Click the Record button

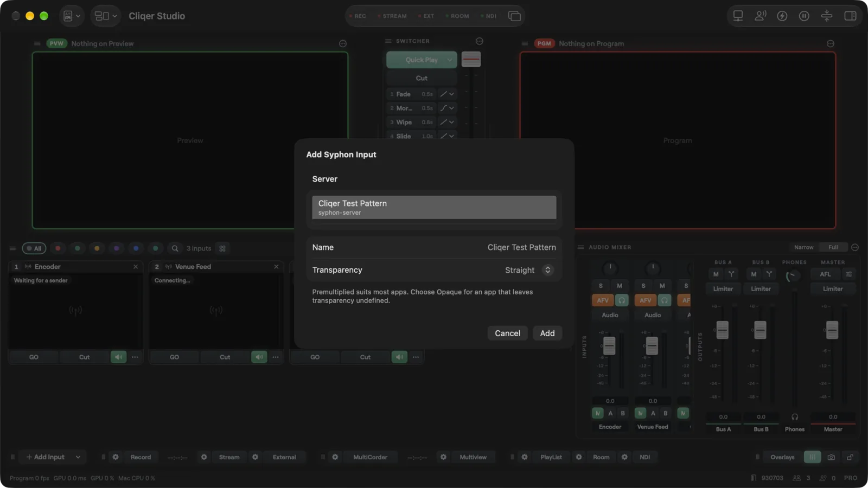[x=141, y=457]
